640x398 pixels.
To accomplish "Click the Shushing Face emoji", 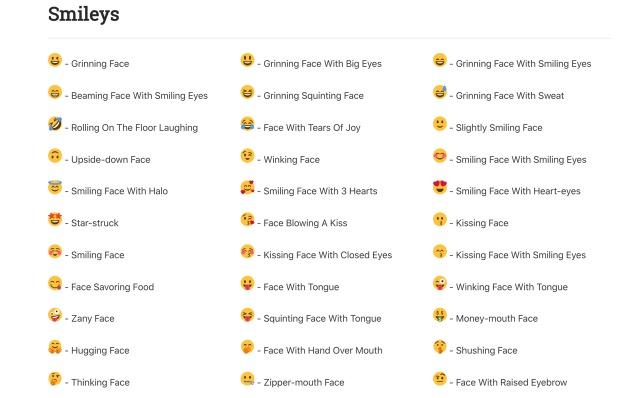I will (x=440, y=347).
